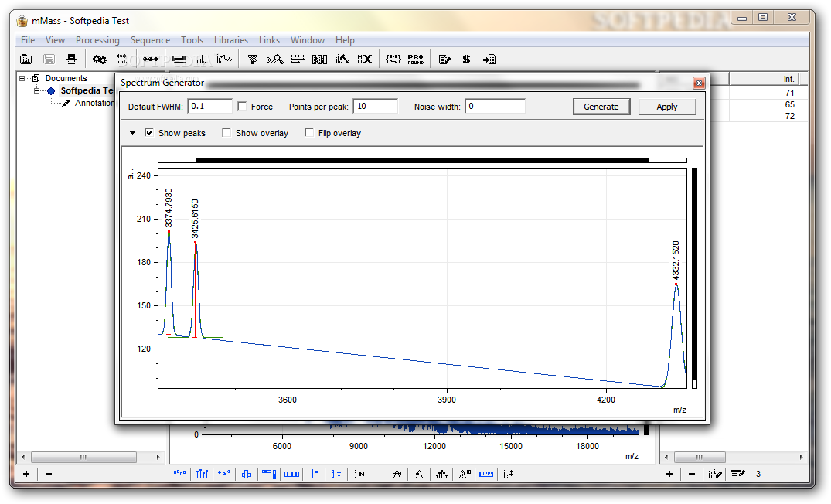The width and height of the screenshot is (831, 504).
Task: Click the film-strip style toolbar icon
Action: point(319,60)
